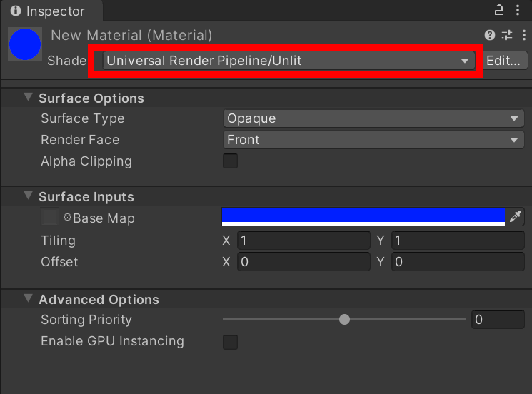Screen dimensions: 532x394
Task: Click the Tiling X input field
Action: 303,241
